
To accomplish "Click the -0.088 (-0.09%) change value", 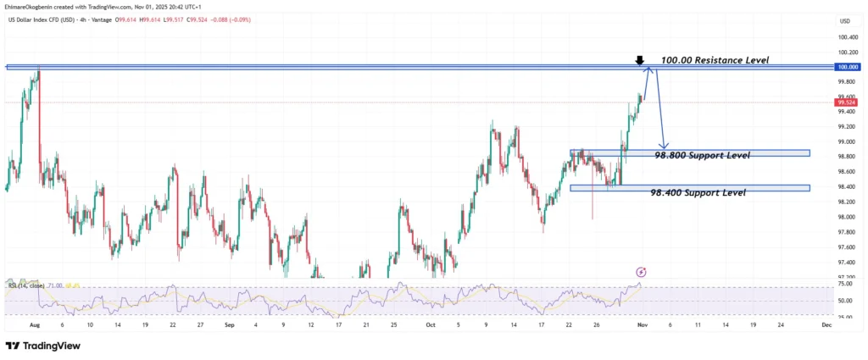I will click(x=231, y=20).
